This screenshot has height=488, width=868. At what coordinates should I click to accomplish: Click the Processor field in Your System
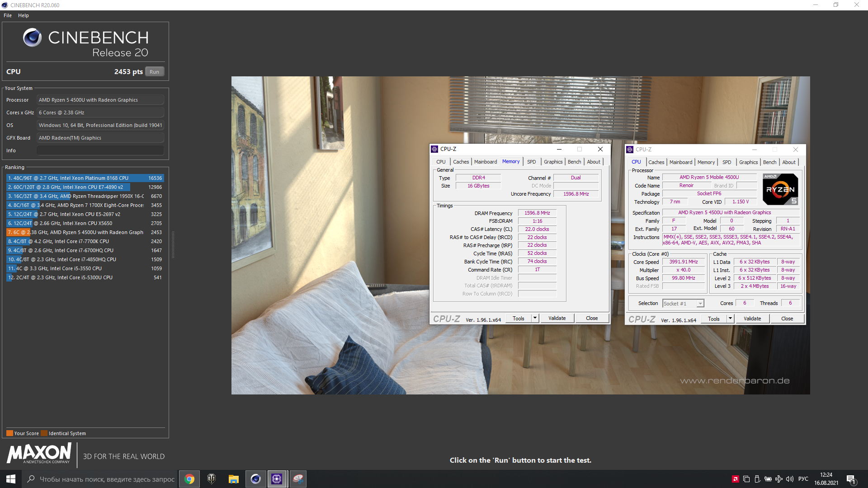click(x=100, y=100)
